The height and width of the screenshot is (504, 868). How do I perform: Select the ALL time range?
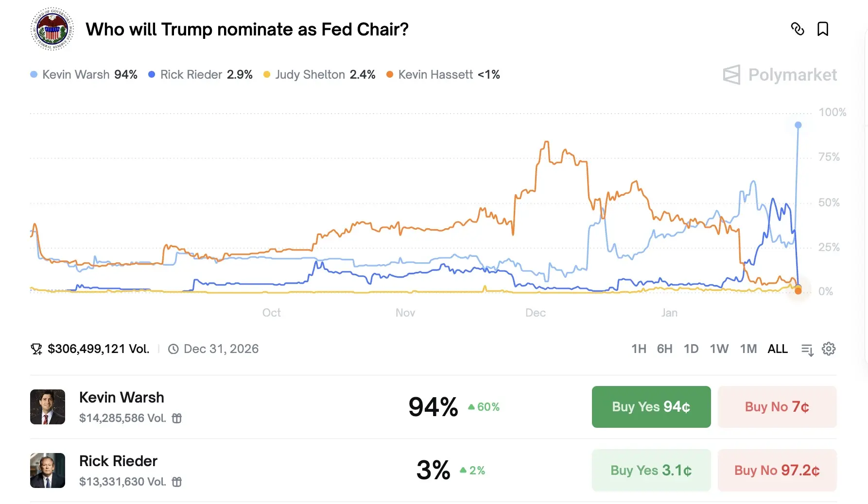(778, 349)
